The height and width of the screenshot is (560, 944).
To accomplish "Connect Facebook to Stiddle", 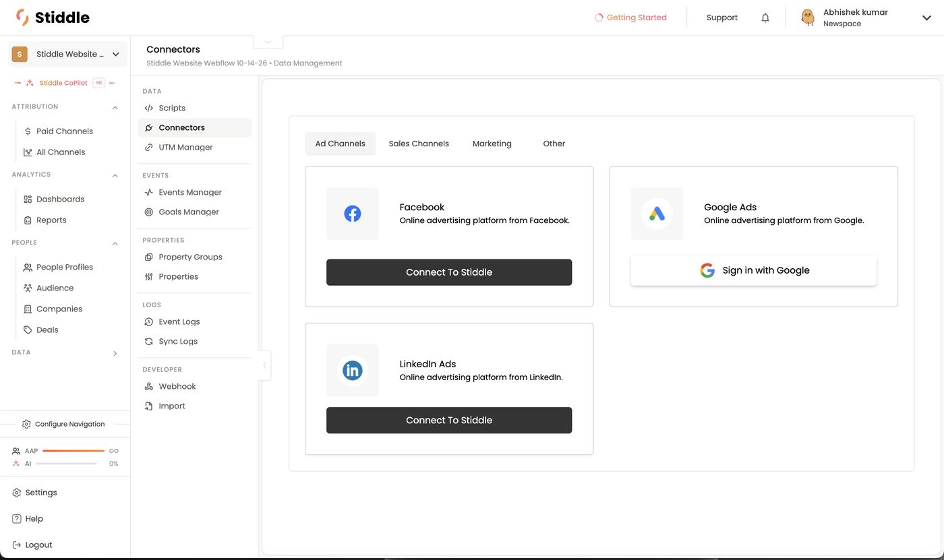I will point(449,272).
